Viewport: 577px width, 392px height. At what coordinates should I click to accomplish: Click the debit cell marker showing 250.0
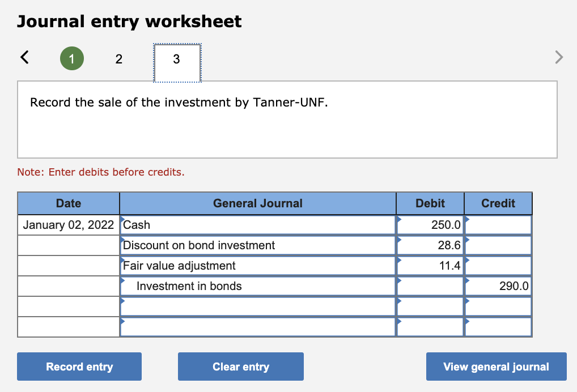click(398, 220)
